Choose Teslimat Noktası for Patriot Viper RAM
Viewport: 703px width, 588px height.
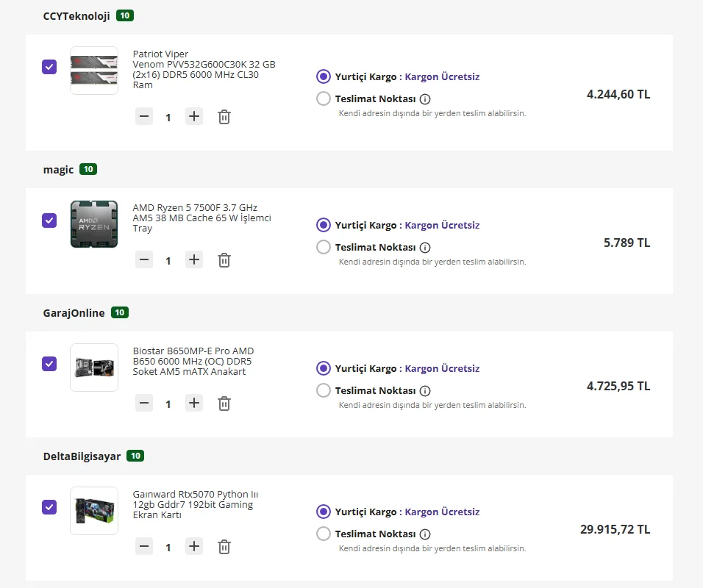(324, 98)
